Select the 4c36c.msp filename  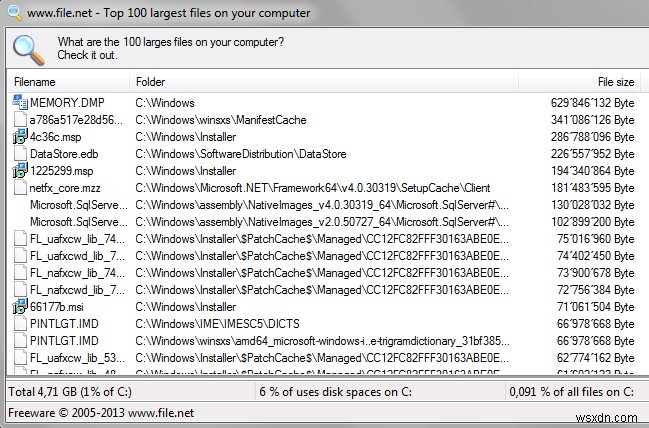[x=55, y=137]
